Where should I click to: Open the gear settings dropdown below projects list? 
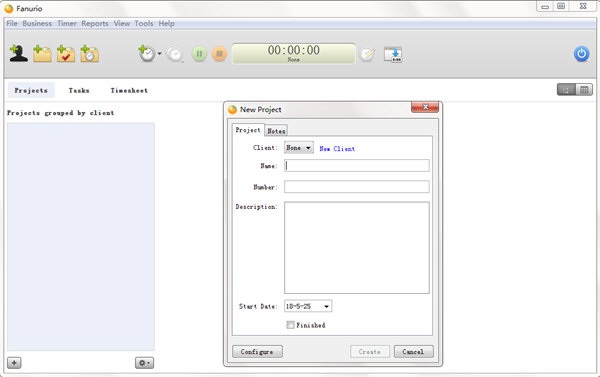(144, 362)
